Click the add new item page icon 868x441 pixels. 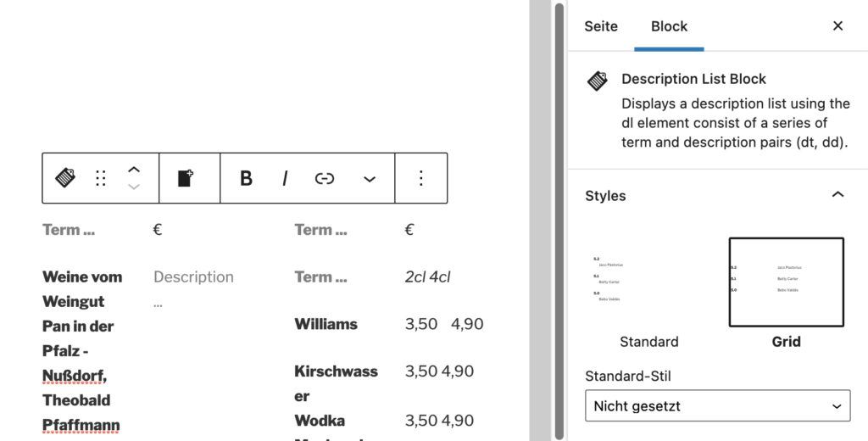pos(186,178)
